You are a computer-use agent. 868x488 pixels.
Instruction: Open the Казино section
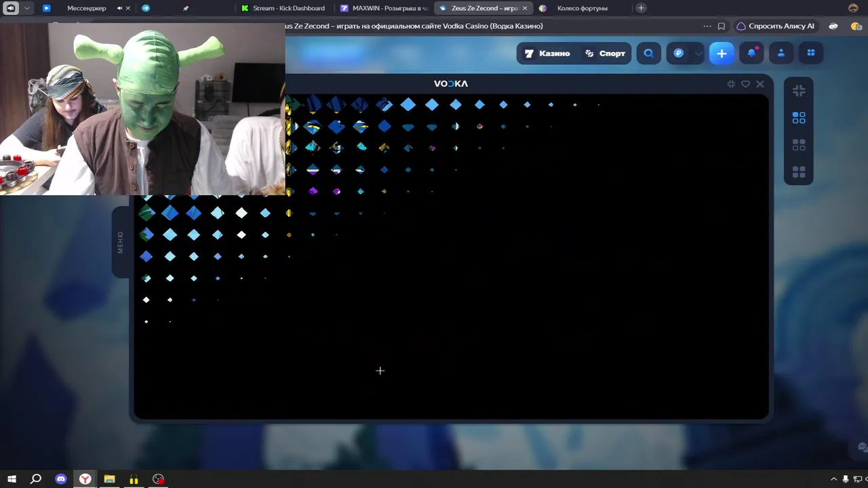tap(547, 54)
